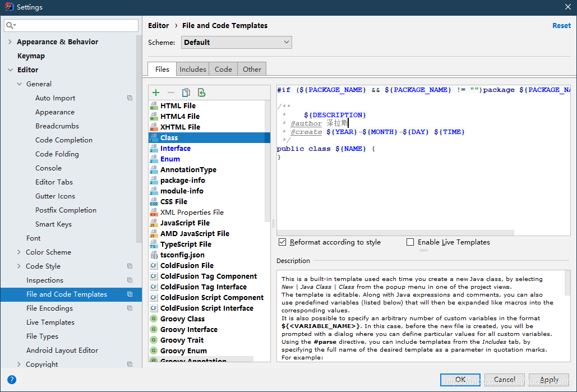The width and height of the screenshot is (577, 392).
Task: Click the HTML File template icon
Action: [x=154, y=105]
